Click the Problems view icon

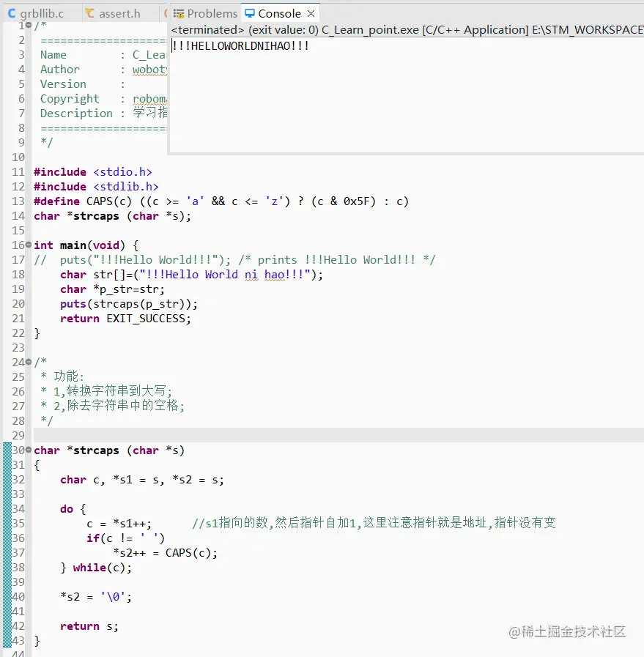pos(179,14)
